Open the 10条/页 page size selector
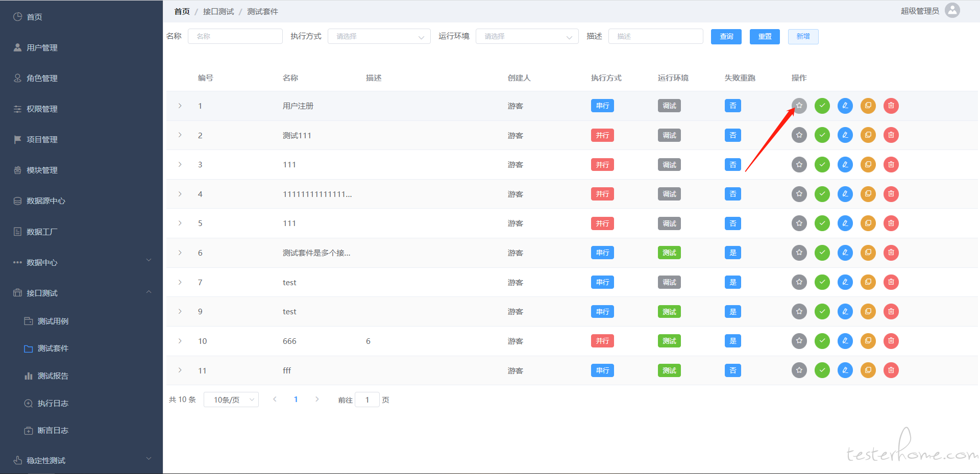Screen dimensions: 980x474 pos(231,400)
